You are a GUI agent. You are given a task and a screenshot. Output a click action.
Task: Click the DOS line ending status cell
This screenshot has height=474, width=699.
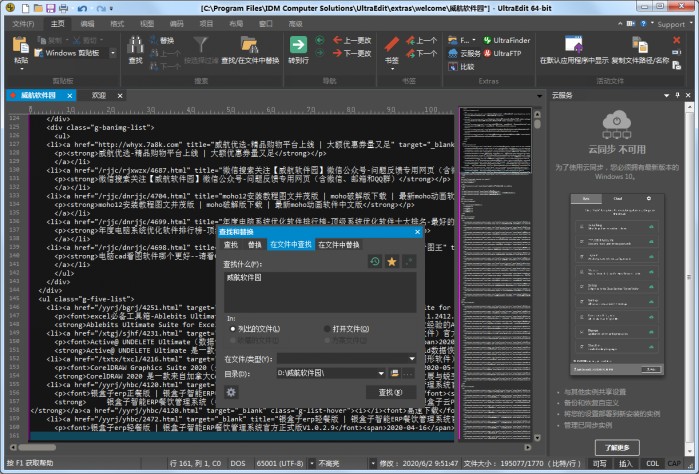click(x=238, y=463)
